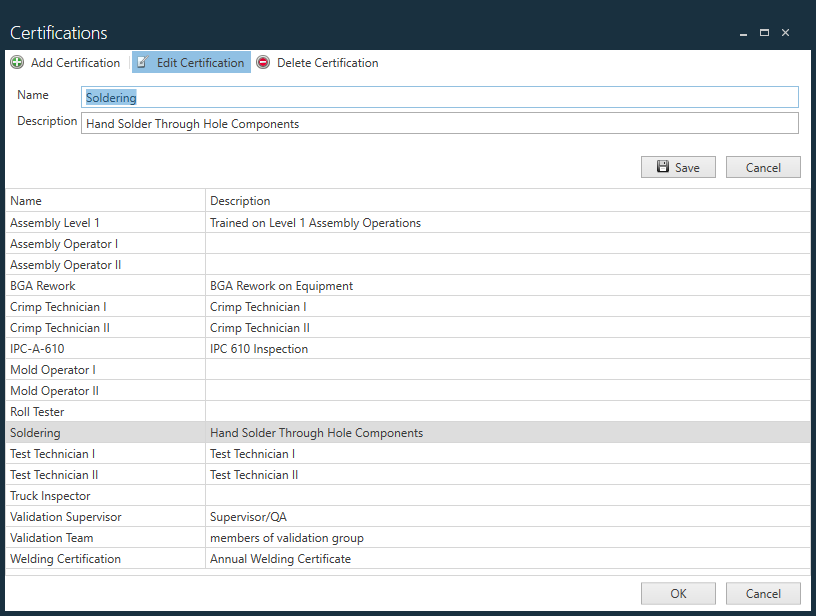Click Cancel next to Save
This screenshot has width=816, height=616.
(763, 167)
